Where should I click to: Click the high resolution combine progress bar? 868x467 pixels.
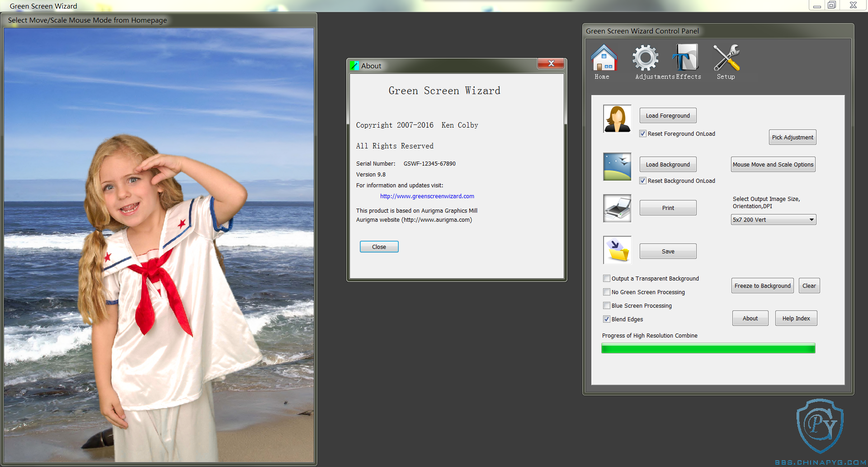[708, 348]
